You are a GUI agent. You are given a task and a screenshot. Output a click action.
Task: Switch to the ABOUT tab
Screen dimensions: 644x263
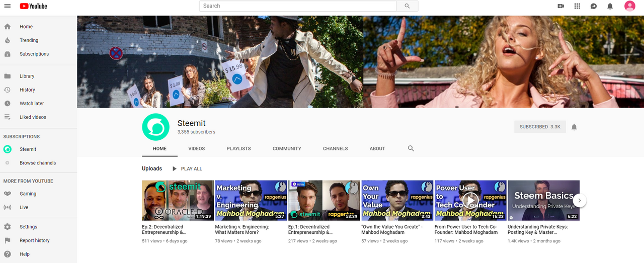point(377,149)
